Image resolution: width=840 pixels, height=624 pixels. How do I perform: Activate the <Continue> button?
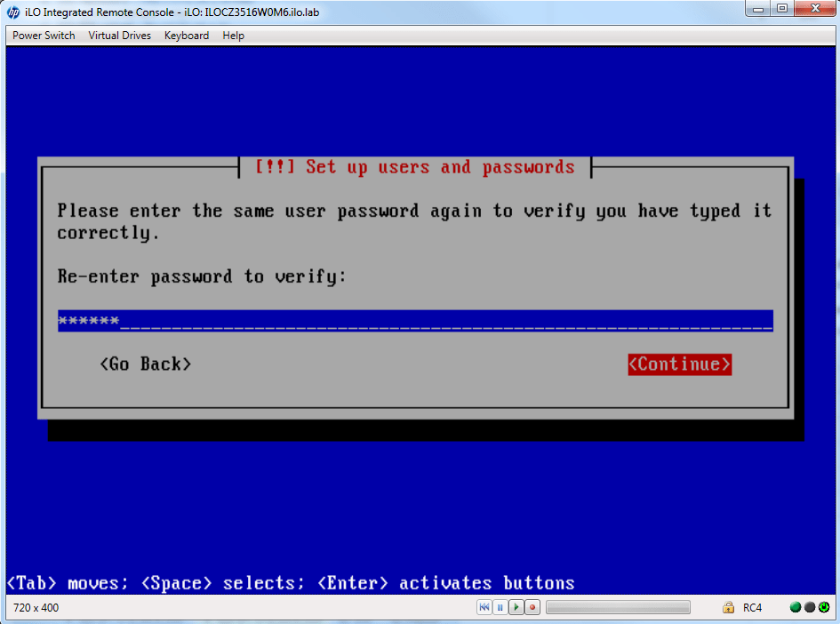(679, 364)
